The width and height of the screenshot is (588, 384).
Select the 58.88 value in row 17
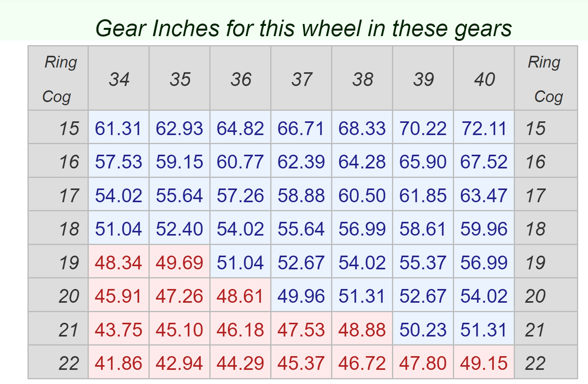coord(301,196)
